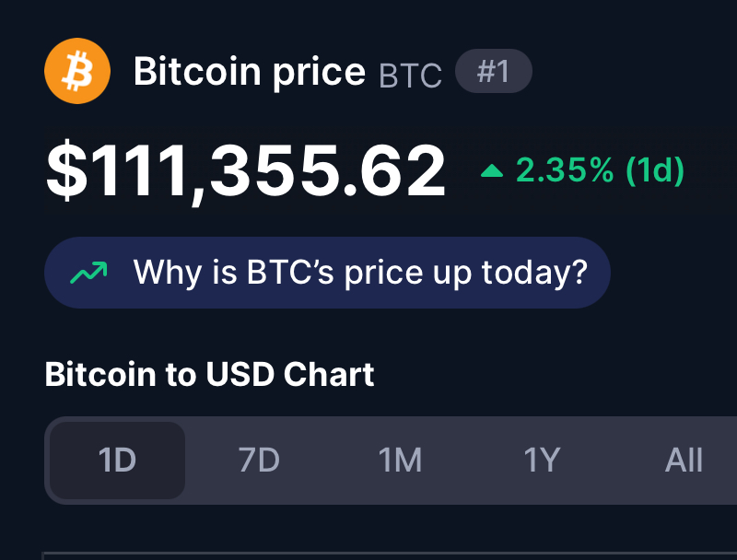Click the green trending-up arrow icon
This screenshot has width=737, height=560.
88,273
